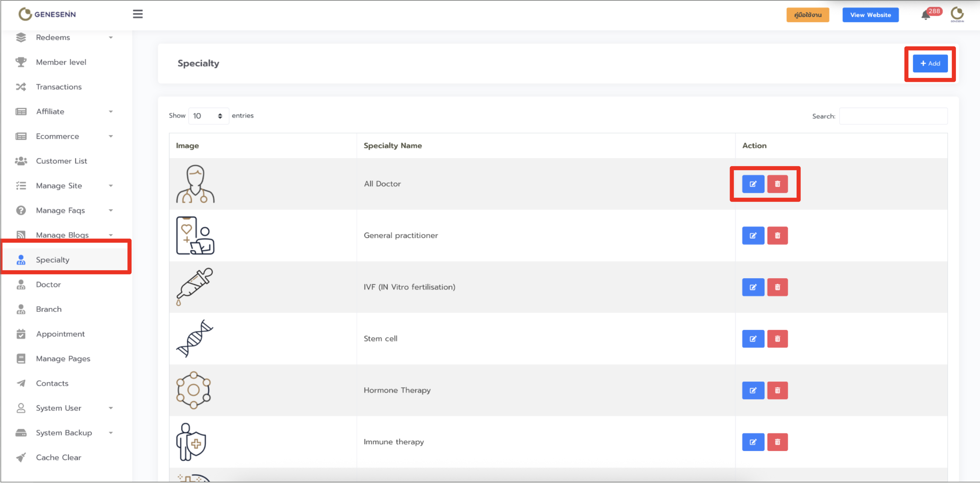Image resolution: width=980 pixels, height=483 pixels.
Task: Focus the Search input field
Action: [x=893, y=116]
